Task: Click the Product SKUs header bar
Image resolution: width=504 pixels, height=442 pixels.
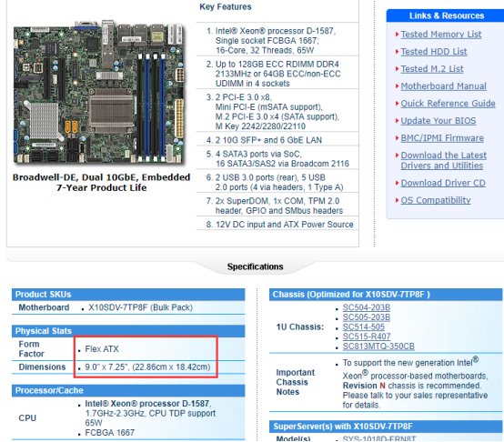Action: 128,295
